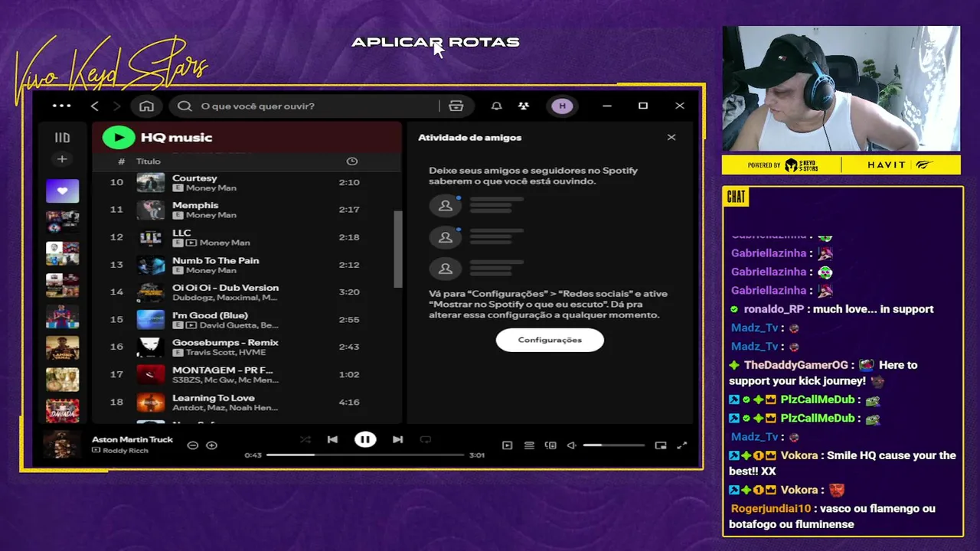Toggle the Now Playing view icon
980x551 pixels.
click(507, 445)
